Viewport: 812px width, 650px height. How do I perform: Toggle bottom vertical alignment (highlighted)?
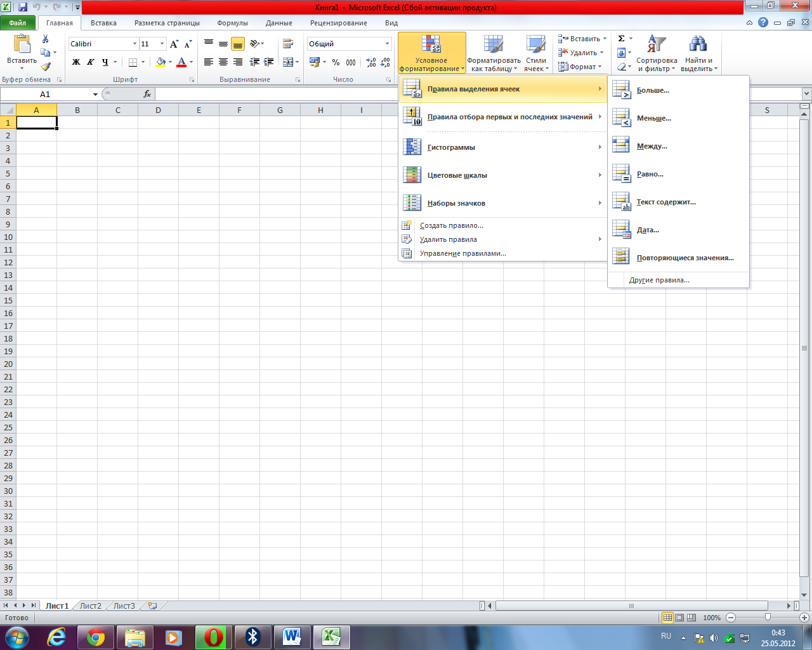[x=238, y=44]
